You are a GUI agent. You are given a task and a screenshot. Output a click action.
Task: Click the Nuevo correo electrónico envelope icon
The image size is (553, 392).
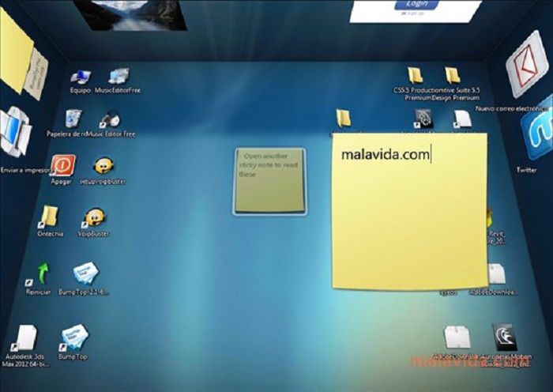[527, 64]
